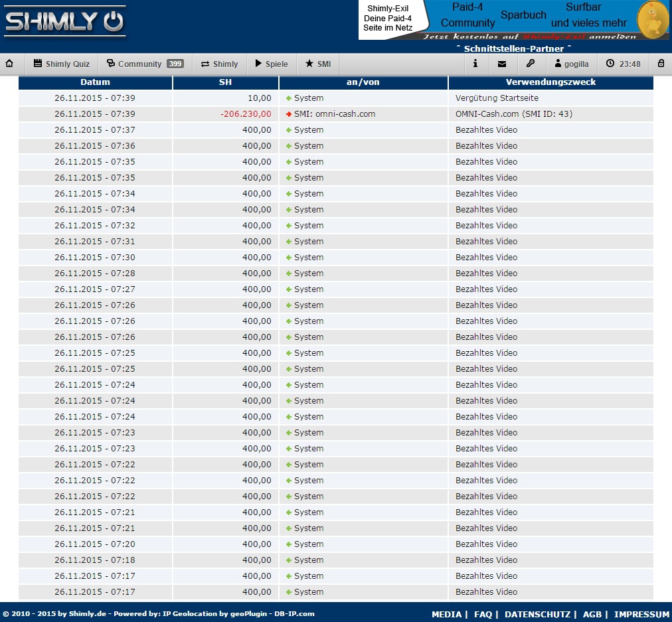Screen dimensions: 672x622
Task: Select date '26.11.2015 - 07:18'
Action: click(x=95, y=560)
